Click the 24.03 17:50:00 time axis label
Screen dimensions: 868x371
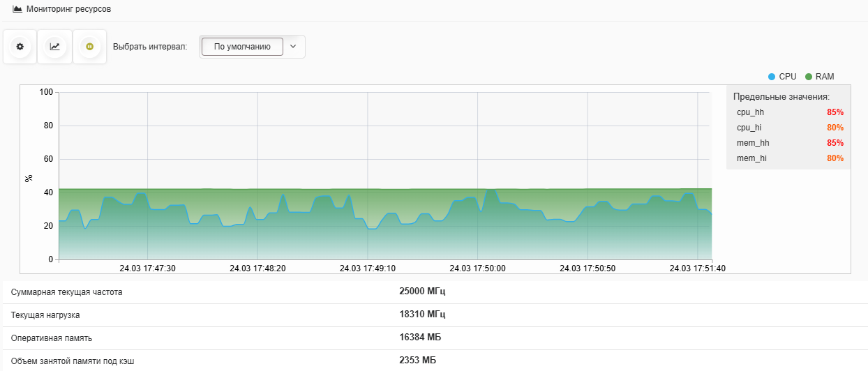tap(477, 268)
